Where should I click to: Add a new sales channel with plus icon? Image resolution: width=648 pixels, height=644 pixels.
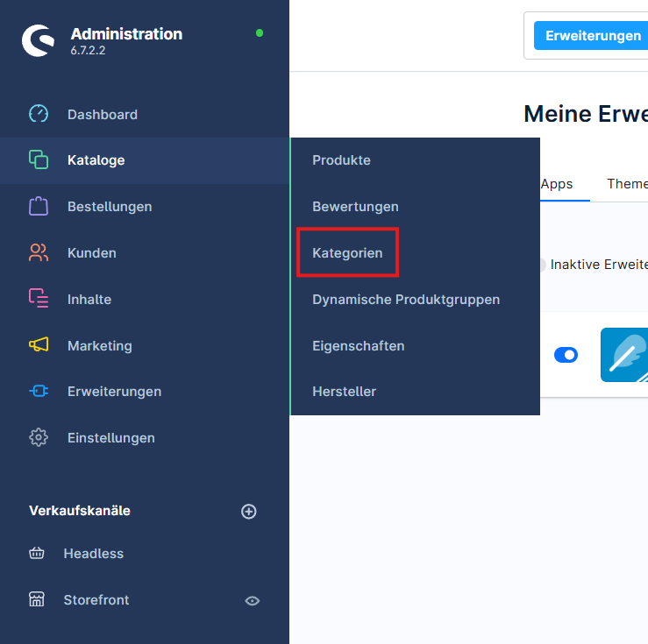[x=249, y=512]
